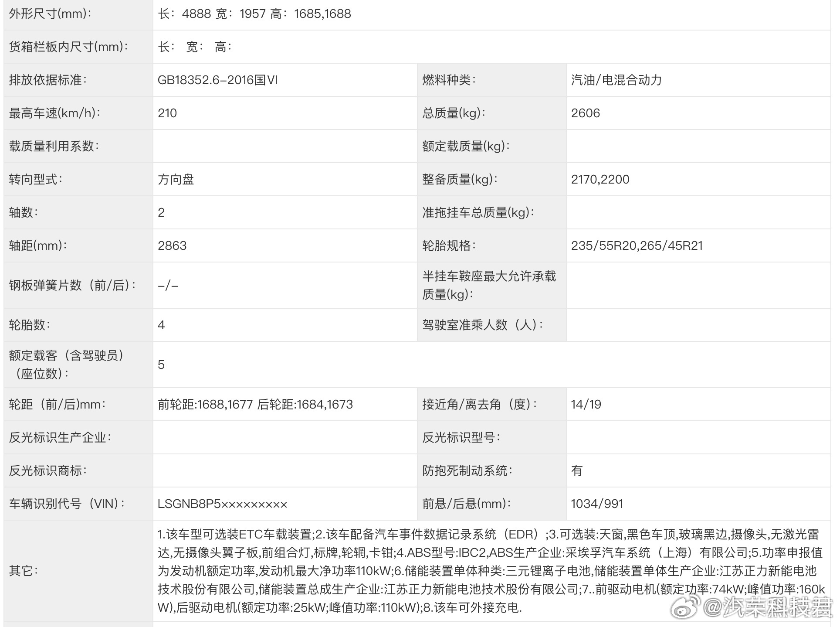Select wheelbase value 2863
840x627 pixels.
coord(172,246)
